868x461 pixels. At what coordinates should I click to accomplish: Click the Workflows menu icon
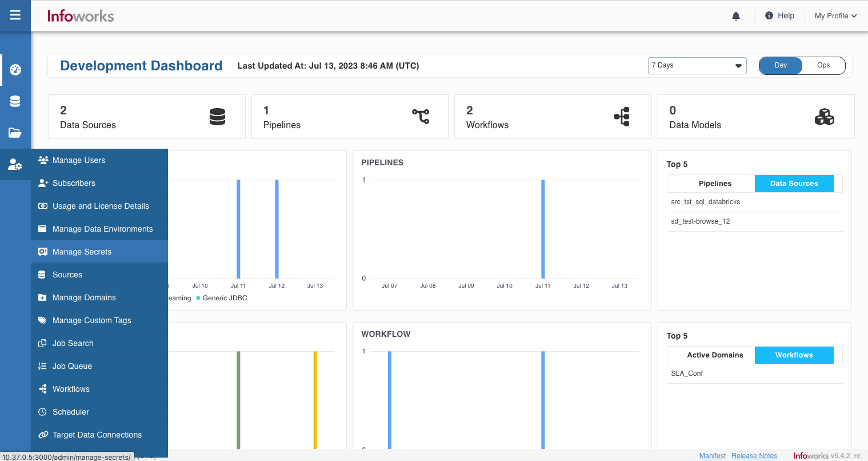click(43, 389)
